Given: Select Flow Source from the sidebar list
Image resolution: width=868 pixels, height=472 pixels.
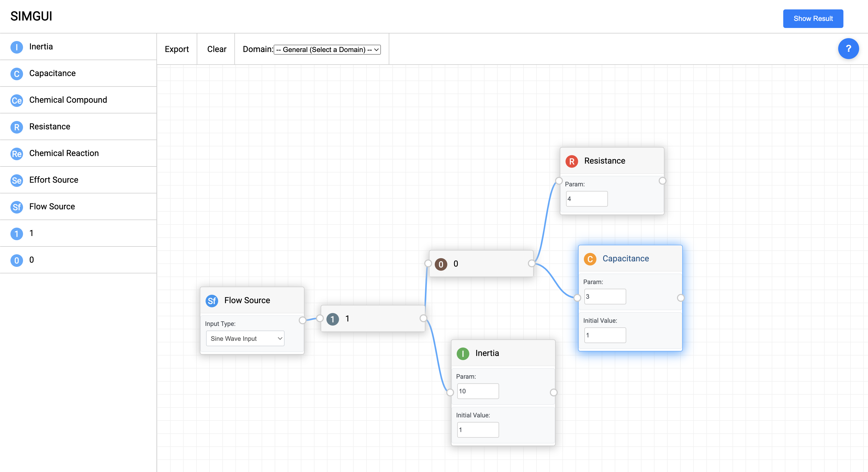Looking at the screenshot, I should point(52,207).
